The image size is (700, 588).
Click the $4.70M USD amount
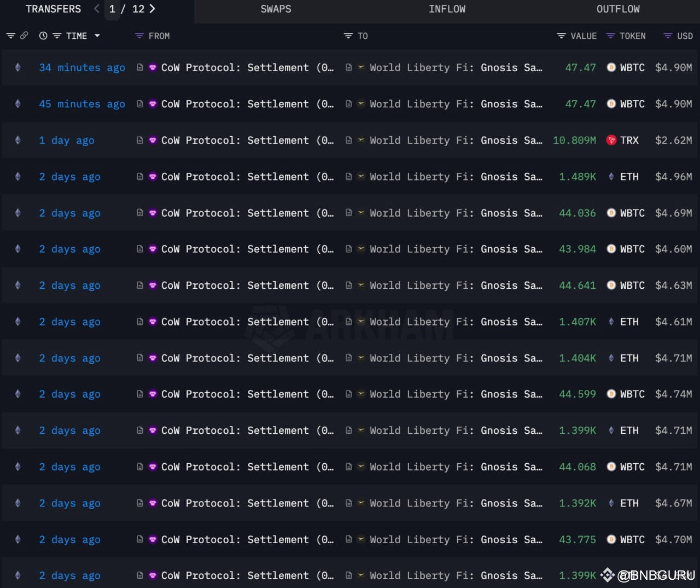coord(674,539)
